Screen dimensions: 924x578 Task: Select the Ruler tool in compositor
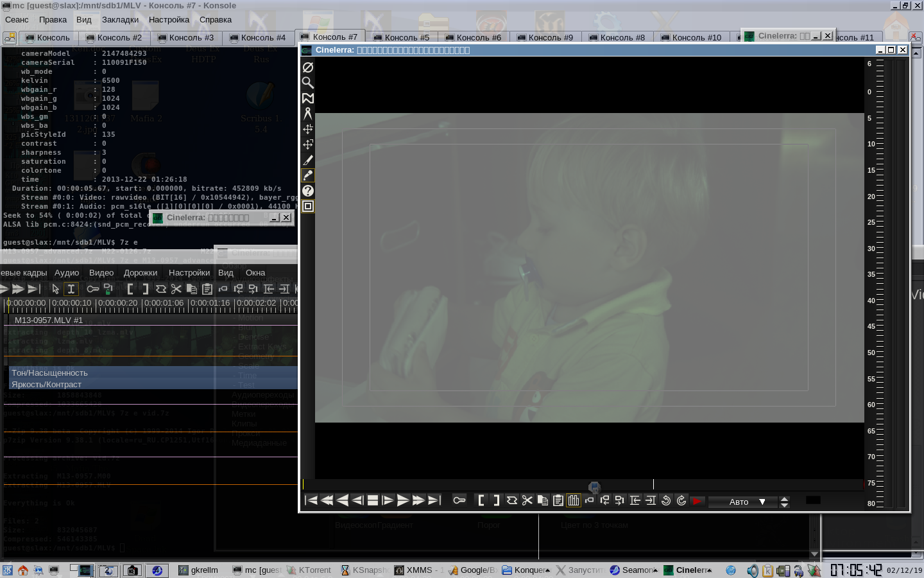pos(308,114)
